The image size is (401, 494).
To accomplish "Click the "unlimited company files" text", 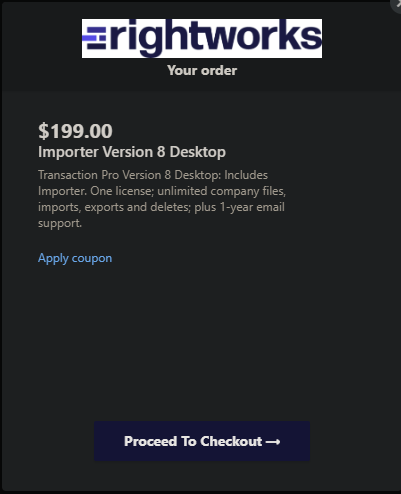I will 221,191.
